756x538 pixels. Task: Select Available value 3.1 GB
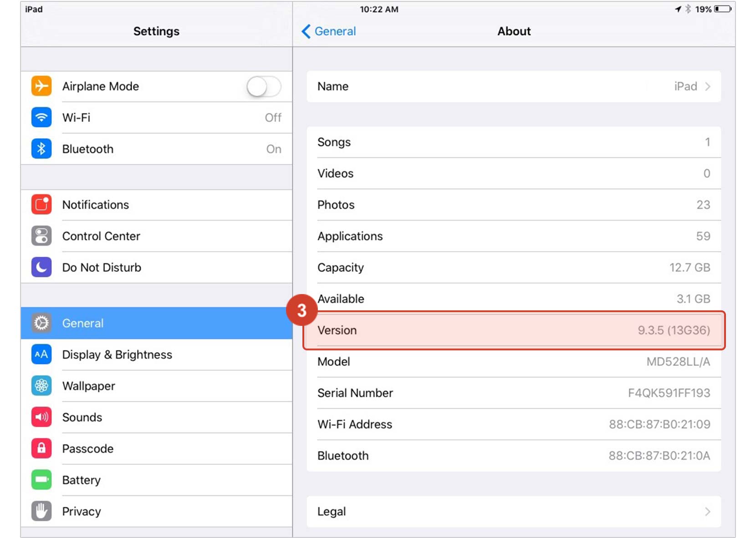coord(693,299)
